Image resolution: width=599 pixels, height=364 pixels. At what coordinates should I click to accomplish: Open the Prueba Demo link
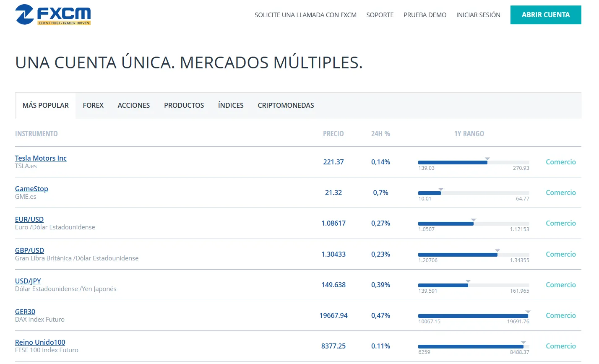[x=425, y=15]
